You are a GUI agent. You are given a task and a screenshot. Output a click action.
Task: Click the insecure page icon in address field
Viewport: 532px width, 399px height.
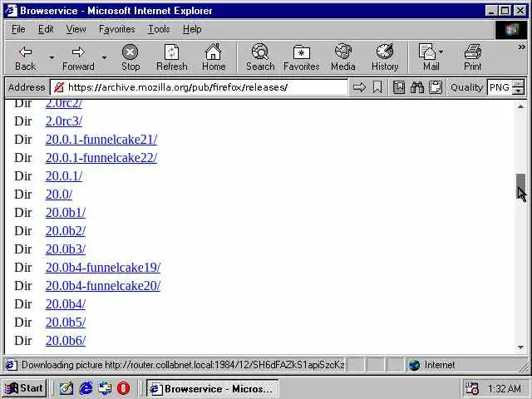point(59,87)
